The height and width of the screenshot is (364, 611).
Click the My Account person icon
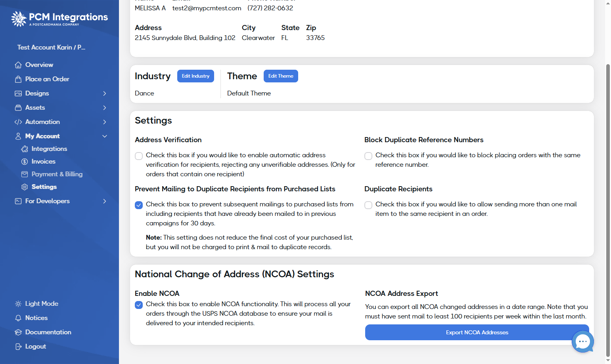(18, 136)
